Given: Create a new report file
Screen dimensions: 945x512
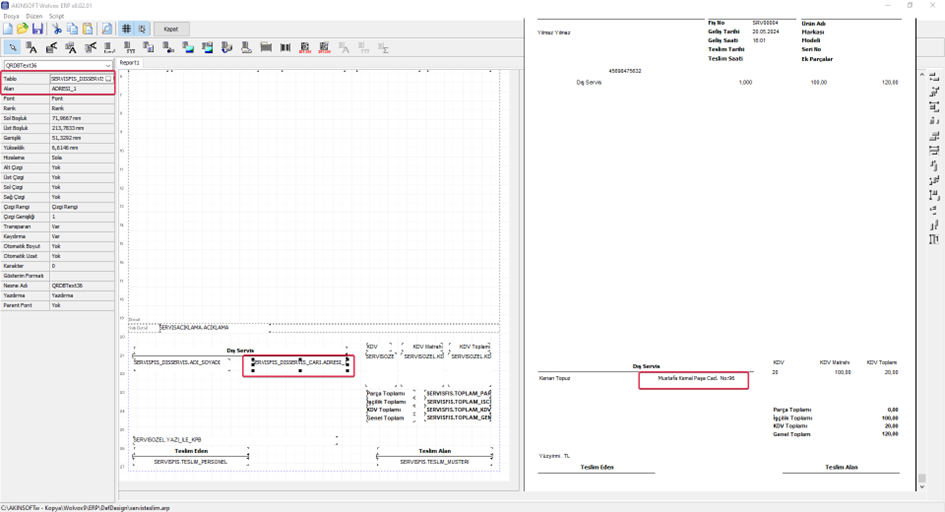Looking at the screenshot, I should coord(8,29).
